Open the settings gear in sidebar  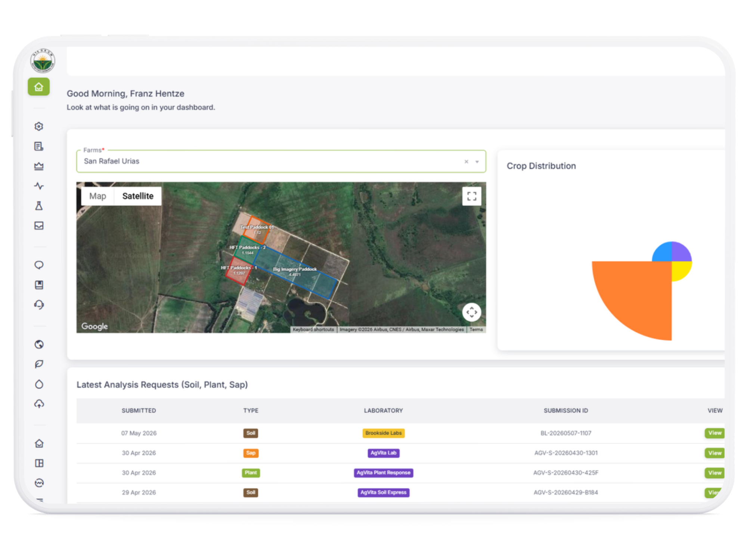tap(39, 127)
